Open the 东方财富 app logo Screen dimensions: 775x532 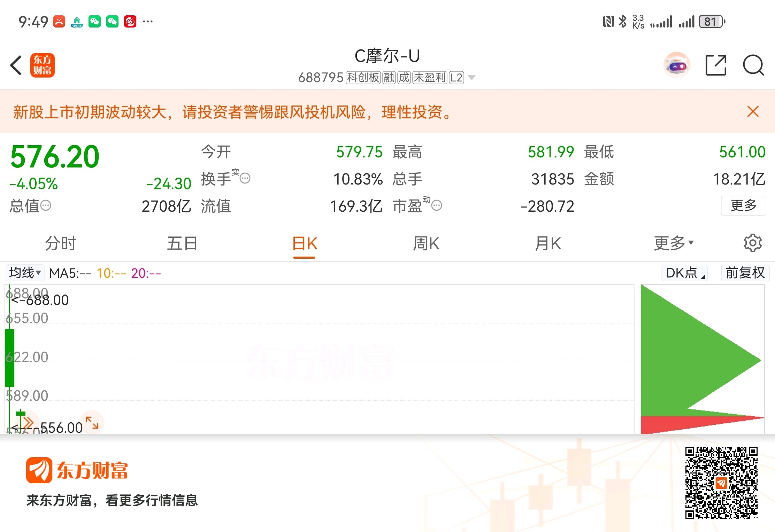point(43,65)
